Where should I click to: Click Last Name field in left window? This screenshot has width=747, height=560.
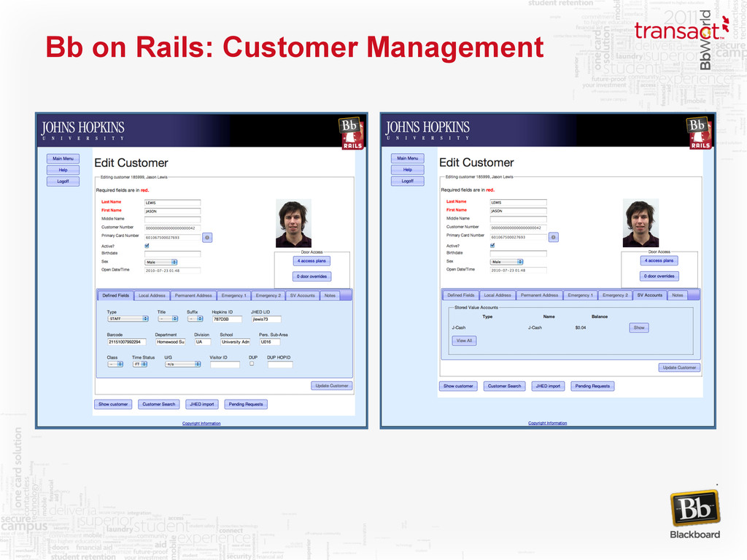[172, 203]
